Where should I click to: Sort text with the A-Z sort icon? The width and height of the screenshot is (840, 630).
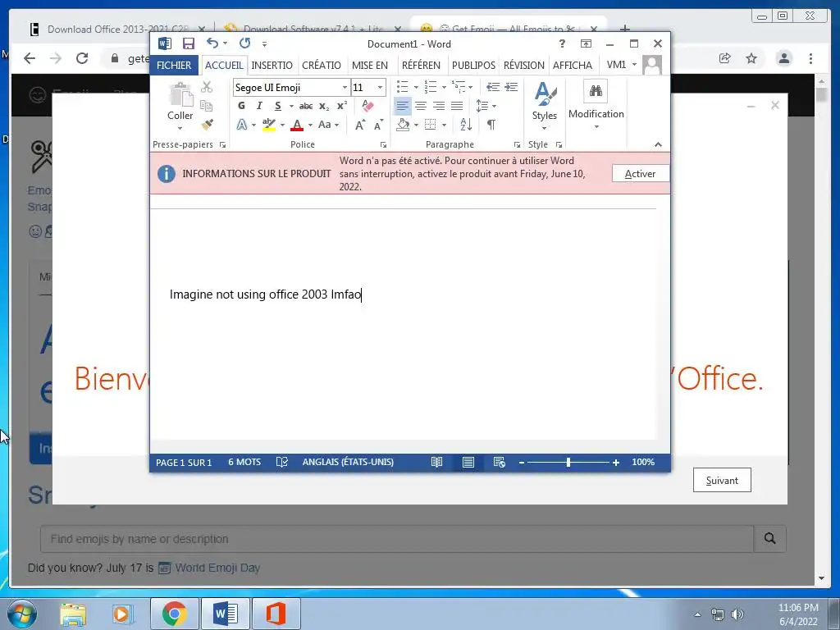[x=466, y=125]
